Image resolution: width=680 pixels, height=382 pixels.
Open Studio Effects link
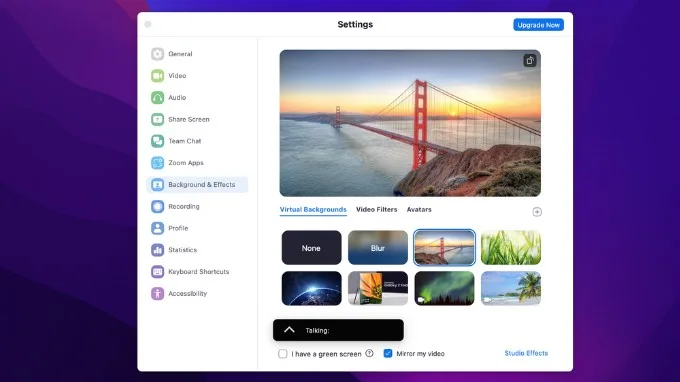pos(526,353)
